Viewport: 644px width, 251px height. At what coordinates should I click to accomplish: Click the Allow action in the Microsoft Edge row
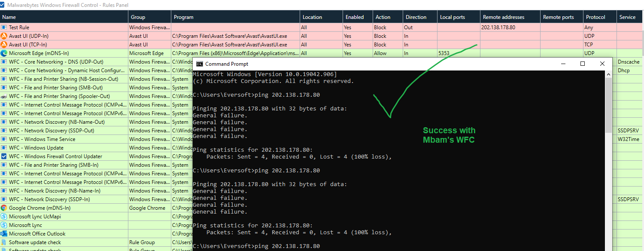(380, 53)
